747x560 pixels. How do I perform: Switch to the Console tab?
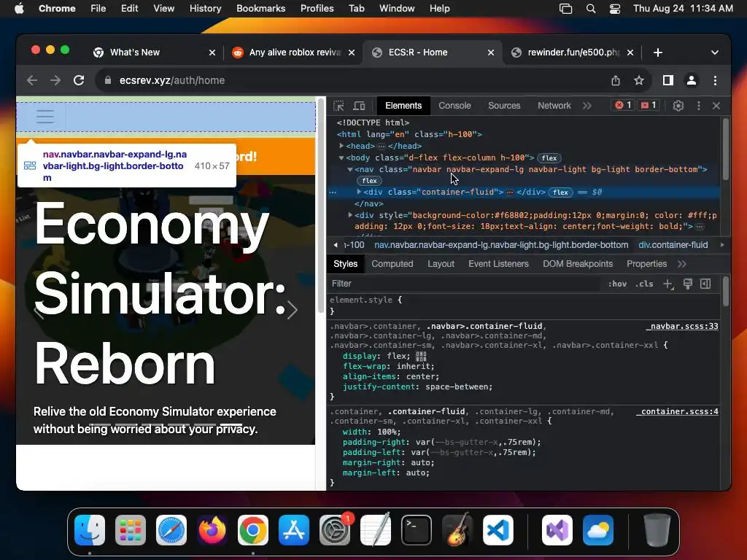[454, 106]
